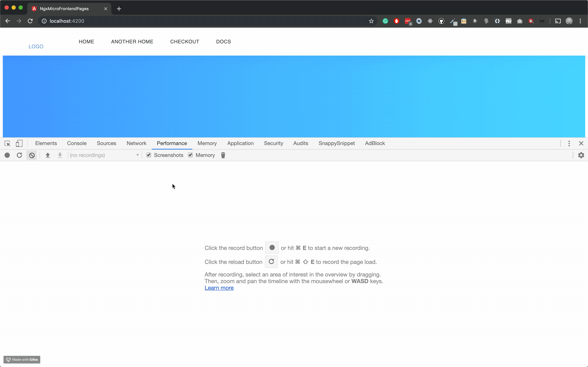Viewport: 588px width, 367px height.
Task: Uncheck the Screenshots checkbox
Action: tap(149, 155)
